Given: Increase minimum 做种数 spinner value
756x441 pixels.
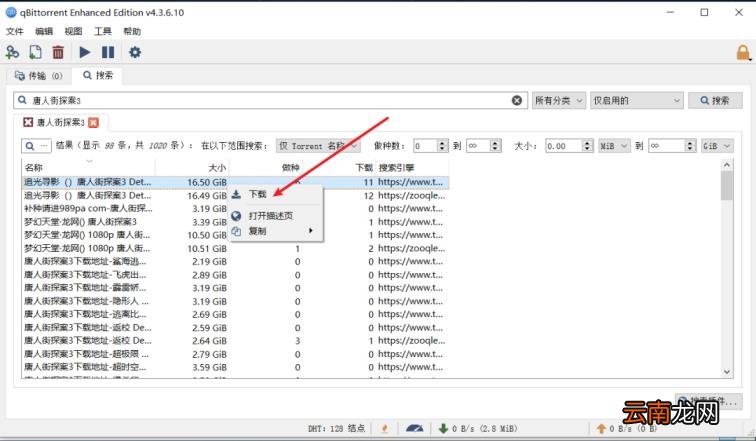Looking at the screenshot, I should point(443,143).
